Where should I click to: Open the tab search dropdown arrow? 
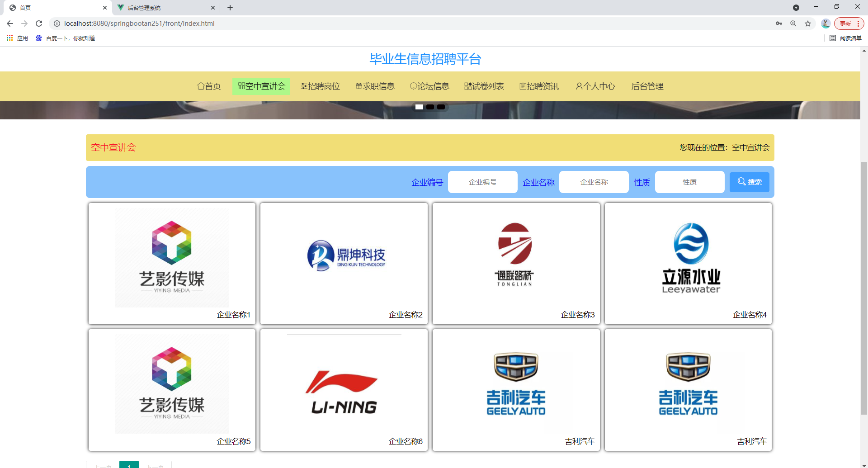point(796,8)
